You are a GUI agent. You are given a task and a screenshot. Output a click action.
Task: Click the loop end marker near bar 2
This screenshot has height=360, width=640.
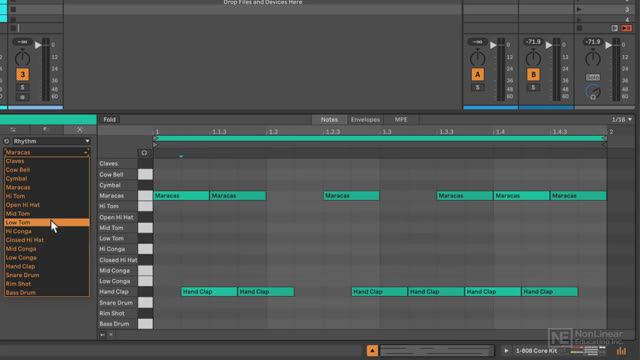point(604,139)
